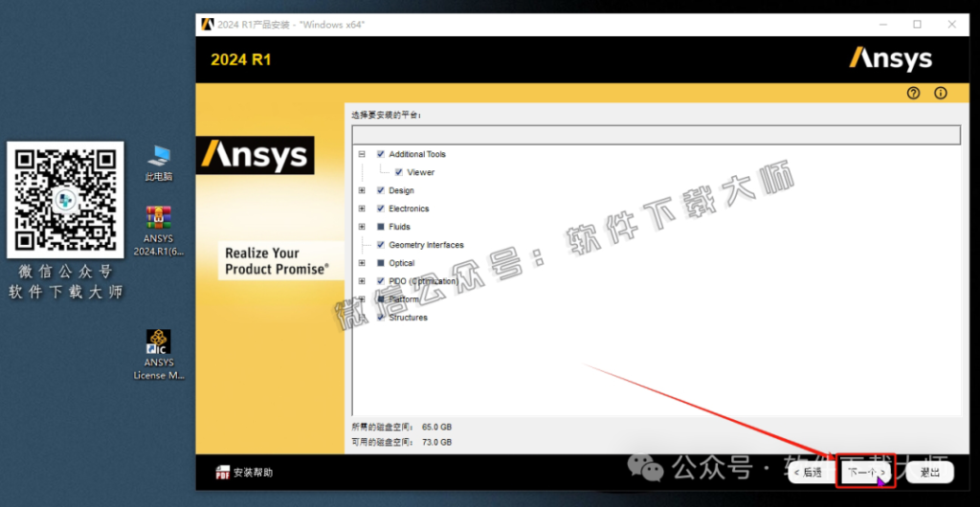The height and width of the screenshot is (507, 980).
Task: Click the search field above the product tree
Action: pos(657,135)
